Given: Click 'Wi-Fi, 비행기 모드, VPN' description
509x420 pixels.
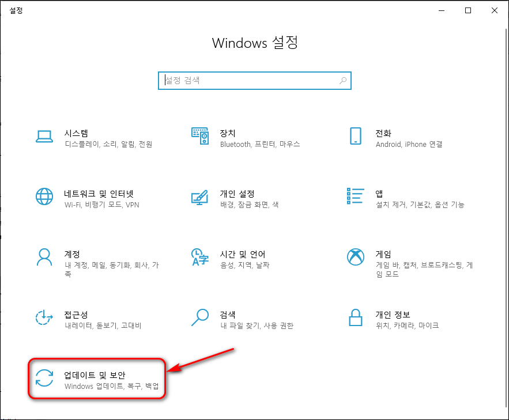Looking at the screenshot, I should (102, 205).
